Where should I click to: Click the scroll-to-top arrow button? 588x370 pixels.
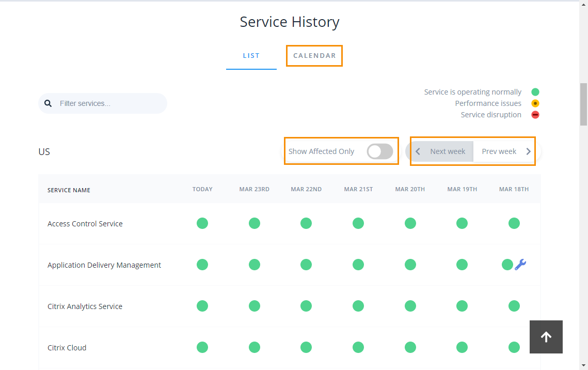click(546, 336)
